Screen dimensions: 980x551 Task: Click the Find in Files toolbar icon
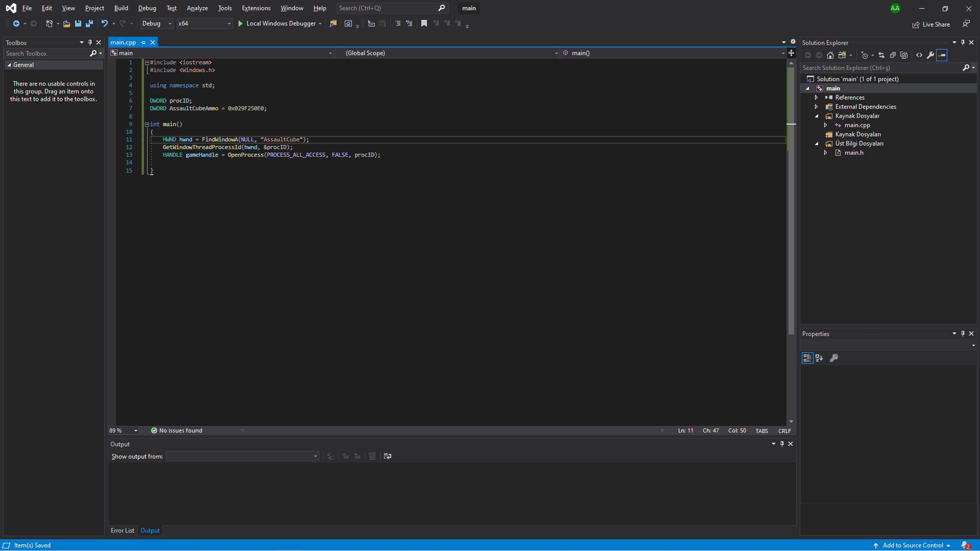coord(333,23)
